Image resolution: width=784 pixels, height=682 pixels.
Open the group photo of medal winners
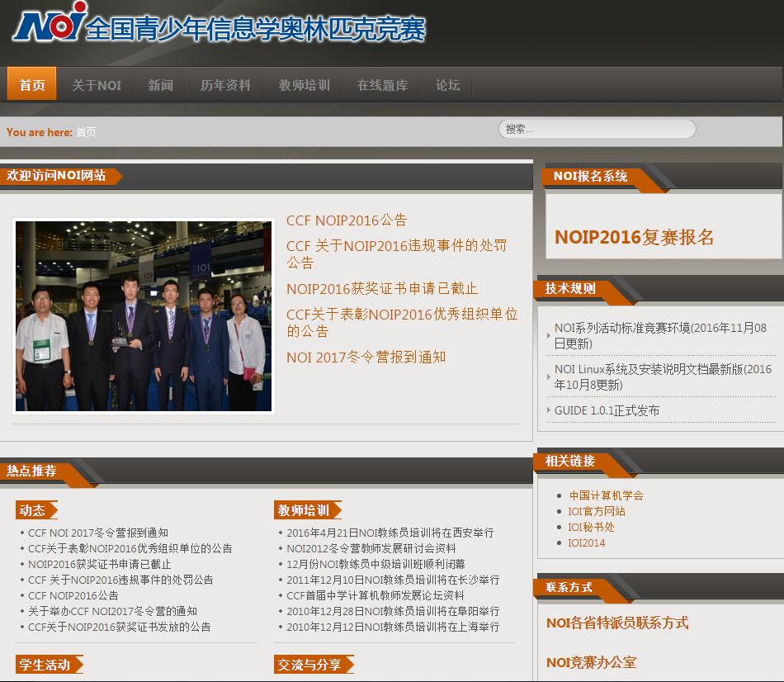(144, 316)
